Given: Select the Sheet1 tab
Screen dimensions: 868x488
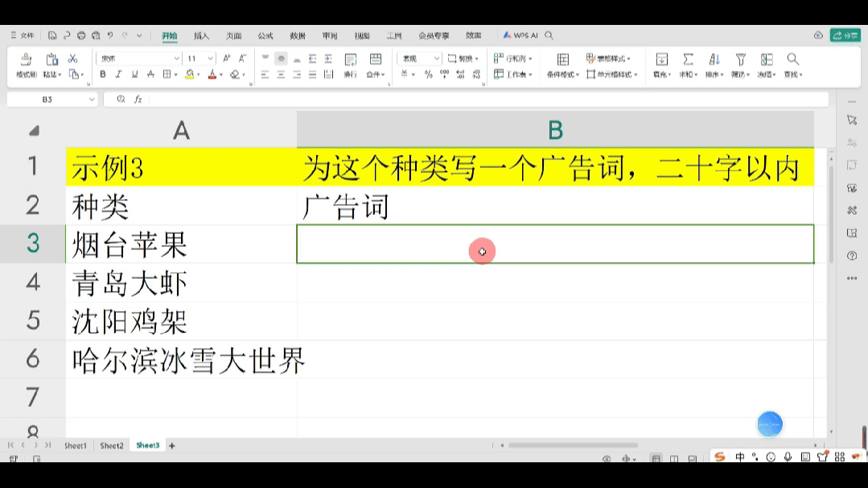Looking at the screenshot, I should [x=76, y=445].
